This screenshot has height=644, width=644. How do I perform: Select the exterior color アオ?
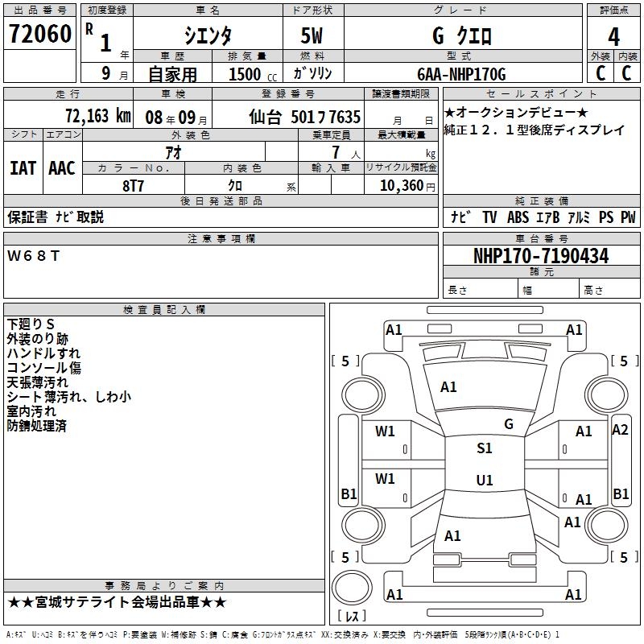pyautogui.click(x=173, y=153)
